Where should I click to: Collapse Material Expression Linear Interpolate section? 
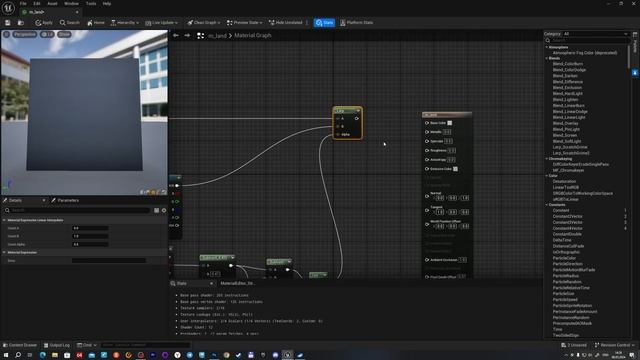[x=4, y=220]
